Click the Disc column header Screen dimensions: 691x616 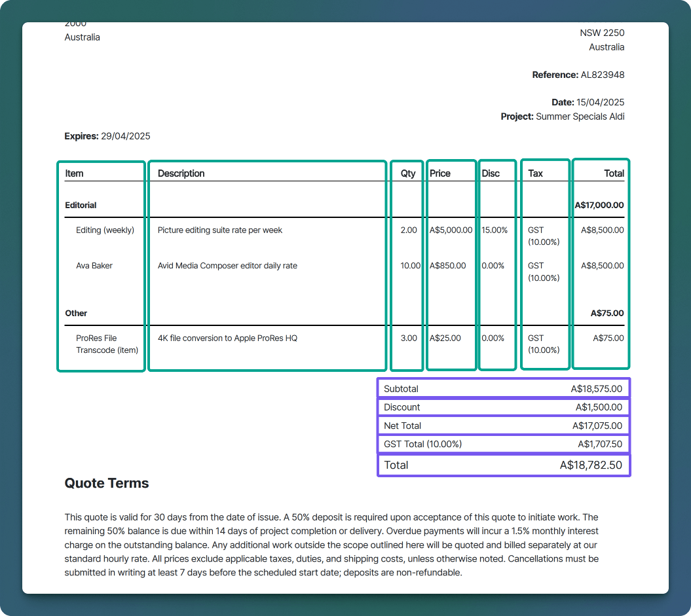(491, 173)
